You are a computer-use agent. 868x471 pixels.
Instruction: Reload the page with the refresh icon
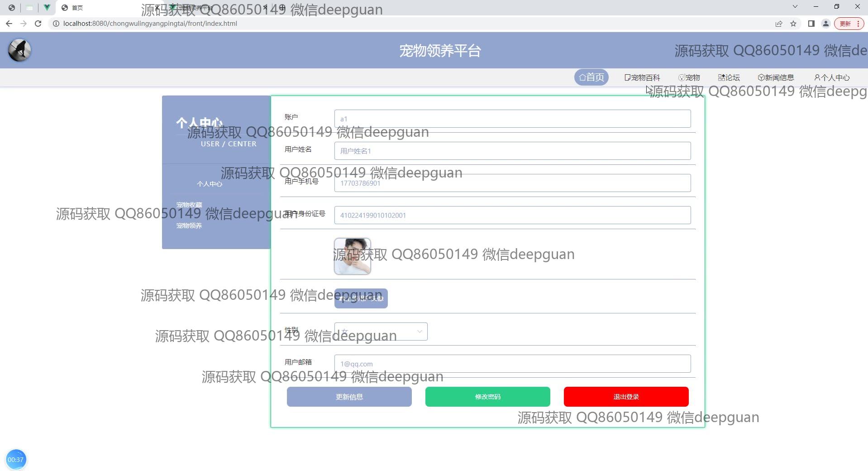(38, 24)
